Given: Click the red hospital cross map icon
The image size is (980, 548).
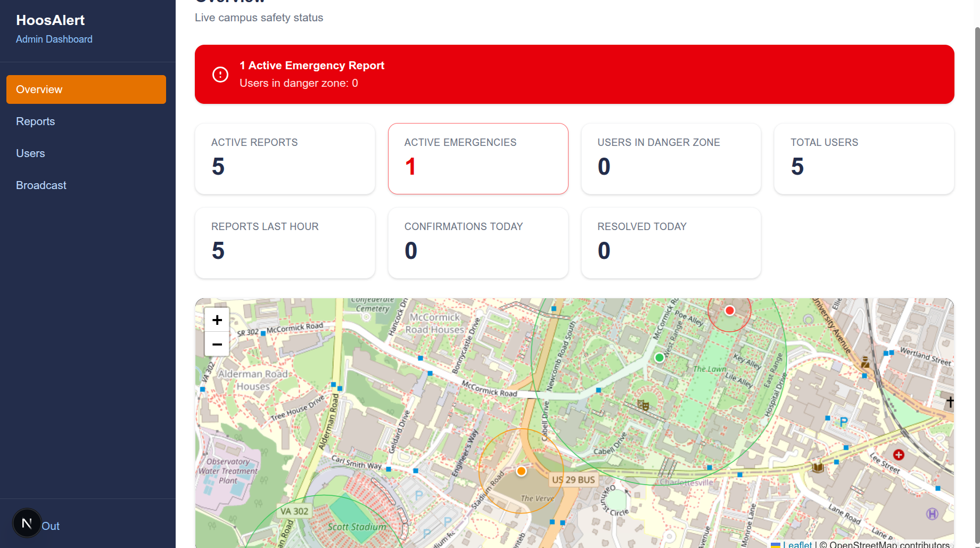Looking at the screenshot, I should click(x=899, y=454).
